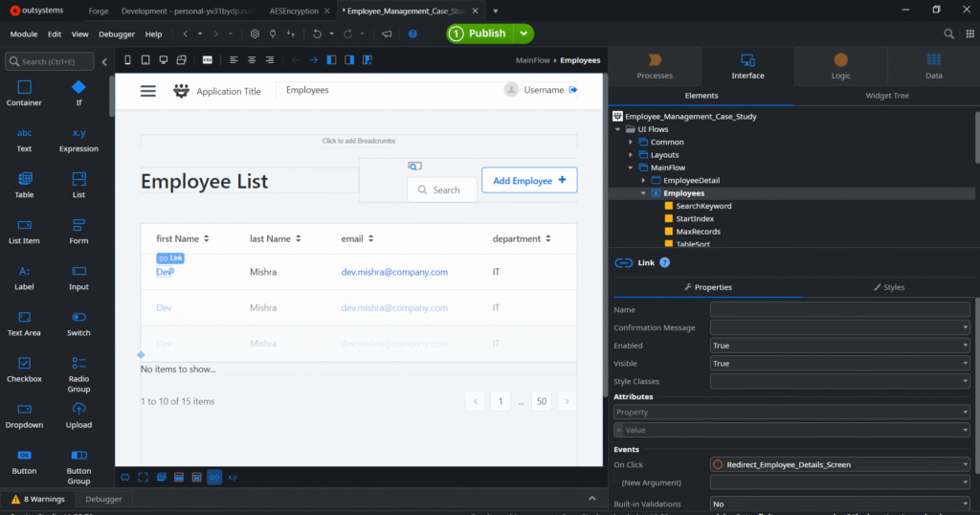Expand the Layouts folder node
The height and width of the screenshot is (515, 980).
[x=631, y=155]
